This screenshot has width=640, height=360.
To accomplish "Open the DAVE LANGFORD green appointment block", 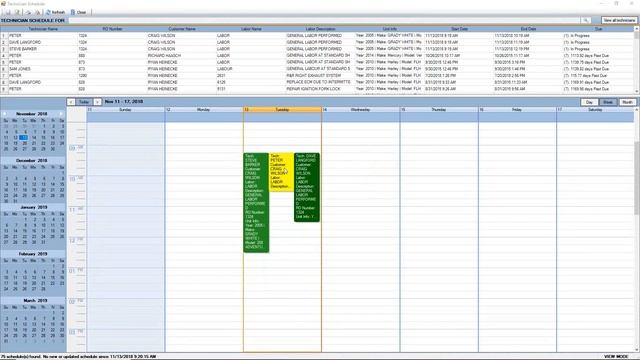I will tap(307, 187).
